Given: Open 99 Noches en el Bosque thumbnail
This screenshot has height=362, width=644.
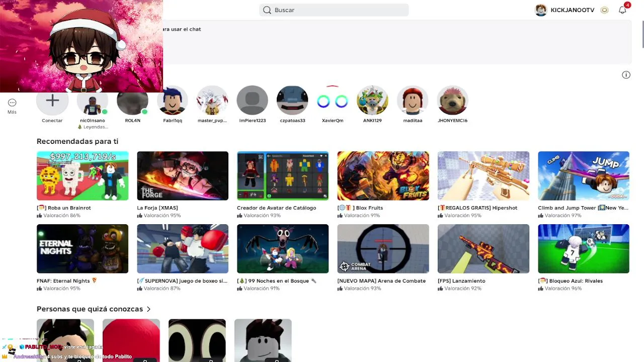Looking at the screenshot, I should (x=283, y=249).
